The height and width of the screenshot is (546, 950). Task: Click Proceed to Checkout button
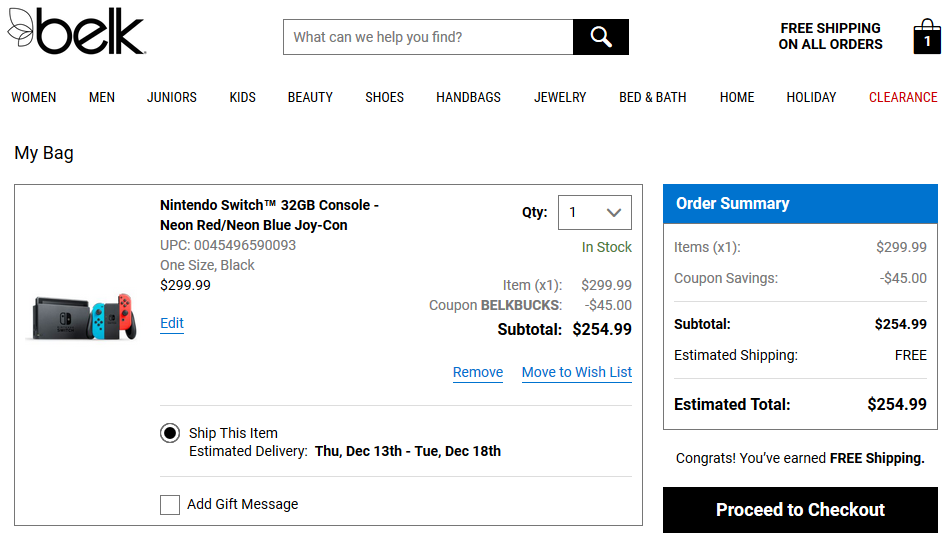(800, 510)
